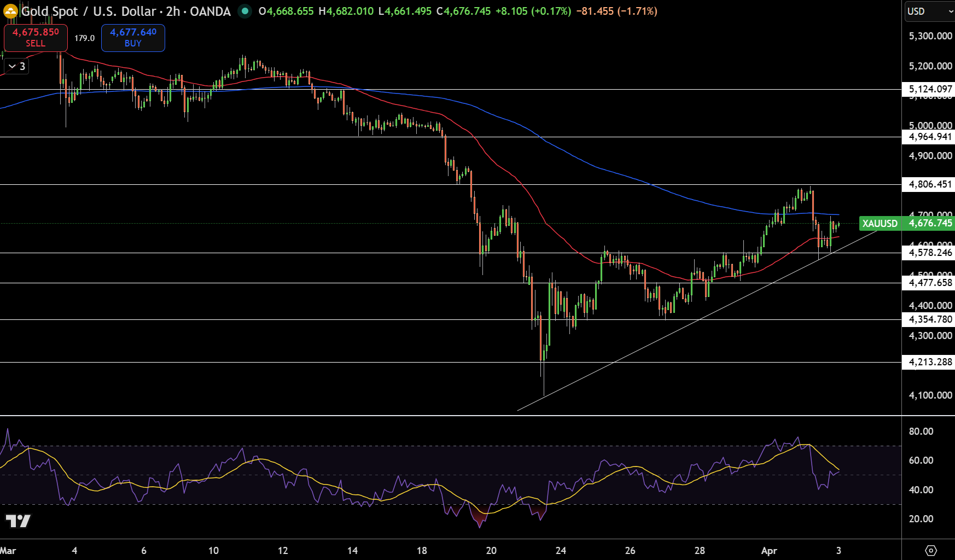Click the Gold Spot / U.S. Dollar title
The height and width of the screenshot is (560, 955).
[x=89, y=11]
